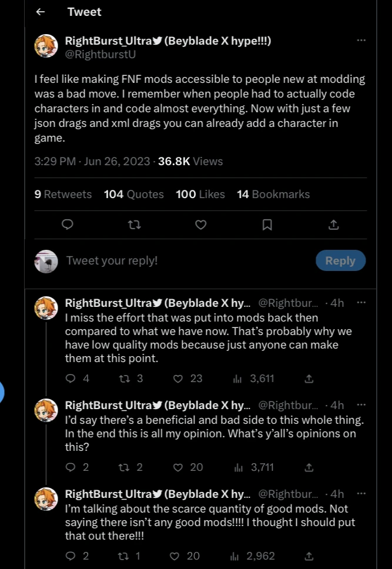The image size is (392, 569).
Task: Select the retweet icon under the main tweet
Action: [x=134, y=225]
